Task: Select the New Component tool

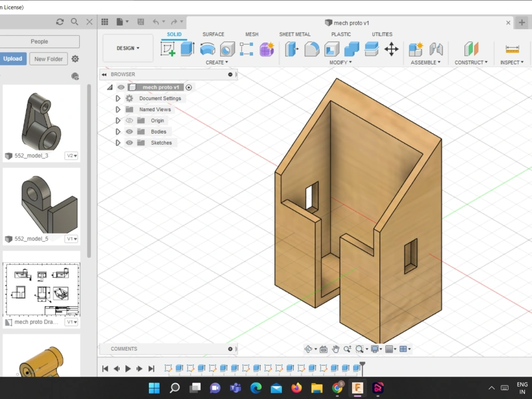Action: point(415,49)
